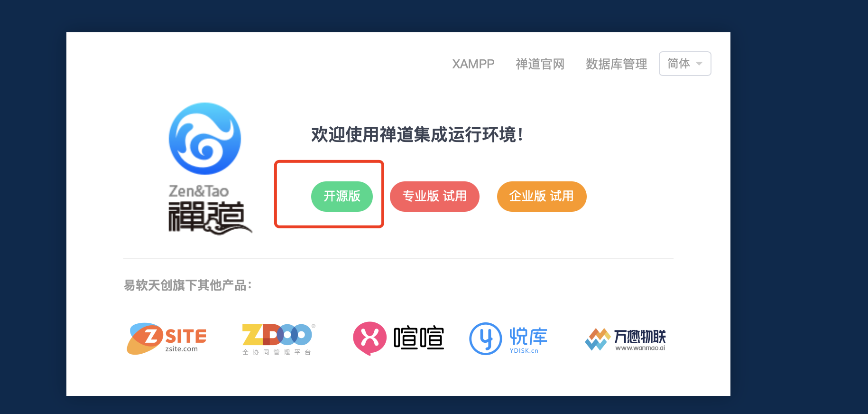Open the ZDOO collaboration platform logo
The height and width of the screenshot is (414, 868).
[278, 339]
